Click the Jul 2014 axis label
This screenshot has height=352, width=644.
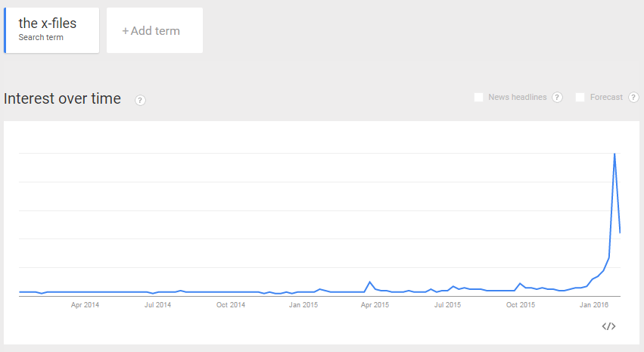pyautogui.click(x=157, y=305)
